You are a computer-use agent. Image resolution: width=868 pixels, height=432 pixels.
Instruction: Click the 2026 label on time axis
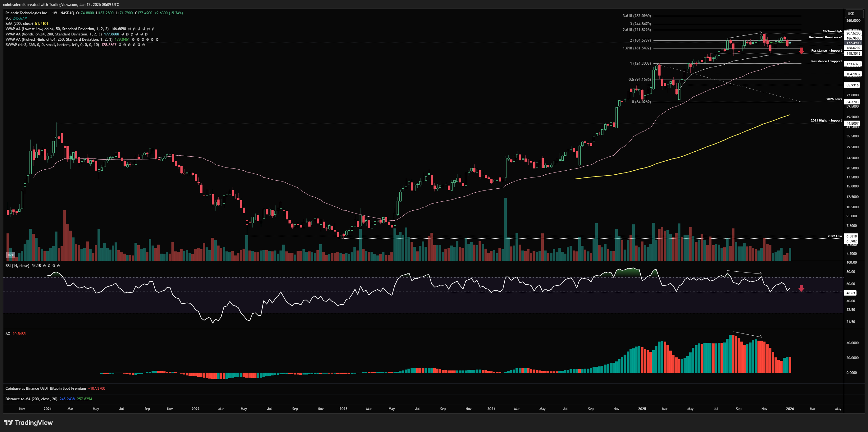coord(789,409)
